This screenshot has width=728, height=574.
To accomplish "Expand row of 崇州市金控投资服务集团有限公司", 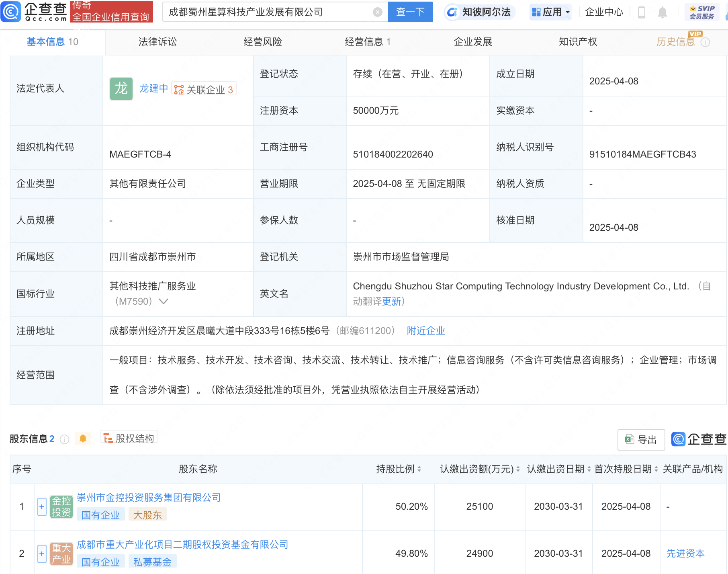I will point(42,506).
